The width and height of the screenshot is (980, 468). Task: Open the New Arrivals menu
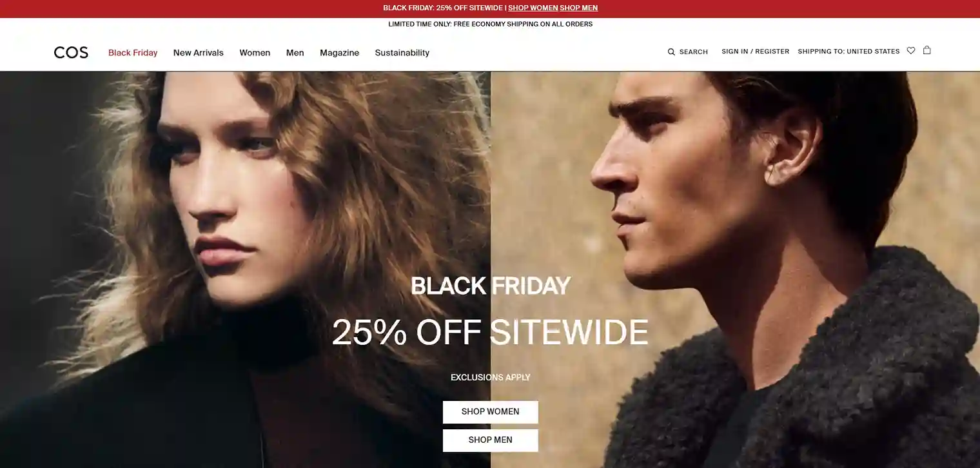click(x=199, y=53)
